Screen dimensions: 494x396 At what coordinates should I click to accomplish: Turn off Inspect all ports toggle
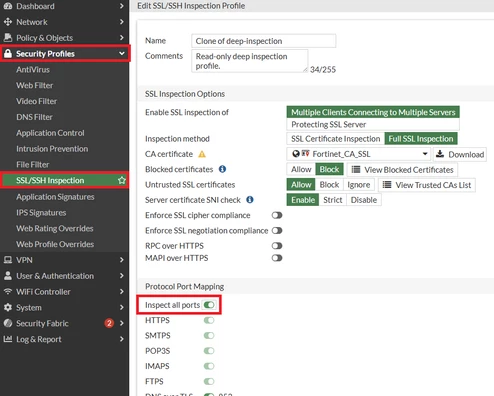tap(209, 305)
